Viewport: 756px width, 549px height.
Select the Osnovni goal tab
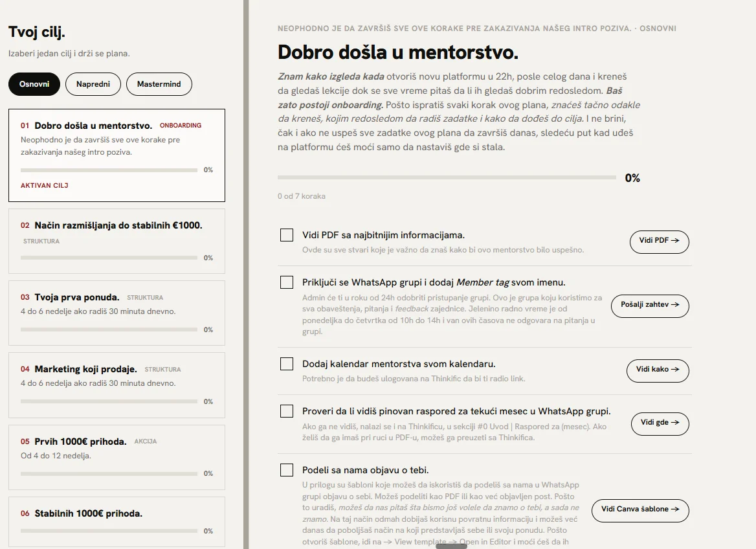point(34,84)
